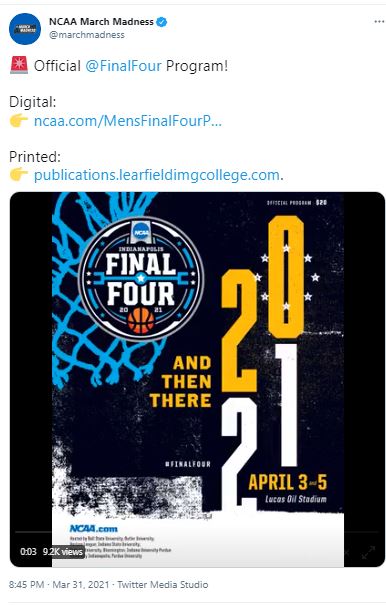Click the blue verified badge

pyautogui.click(x=161, y=22)
